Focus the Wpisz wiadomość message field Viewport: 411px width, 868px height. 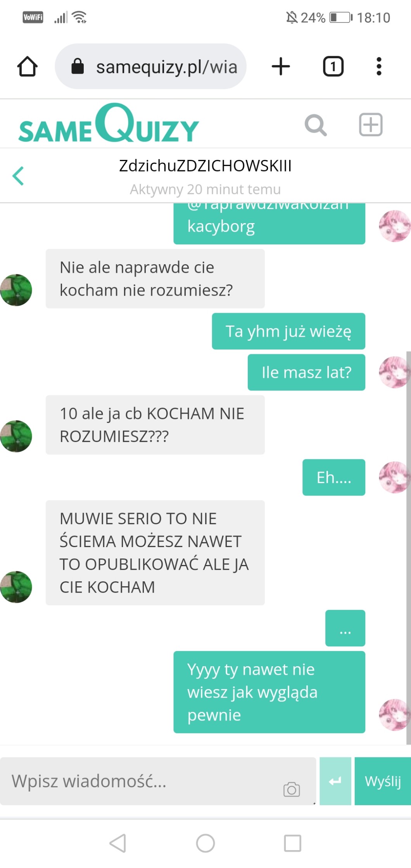click(x=158, y=781)
